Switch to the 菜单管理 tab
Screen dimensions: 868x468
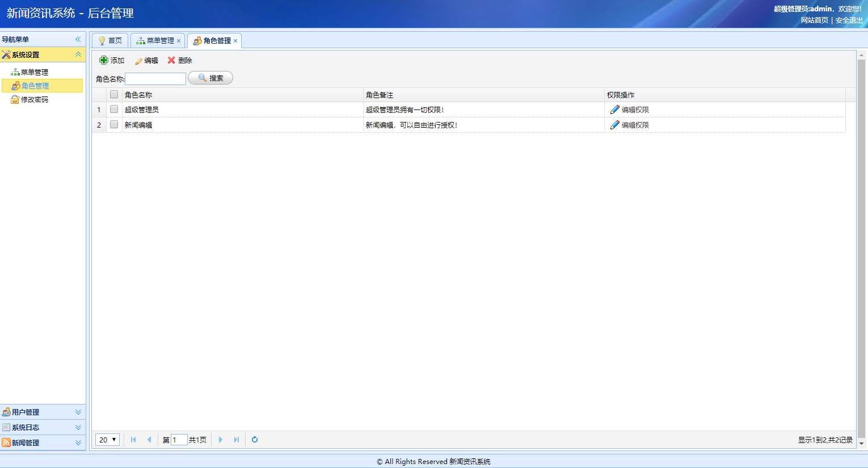tap(158, 41)
